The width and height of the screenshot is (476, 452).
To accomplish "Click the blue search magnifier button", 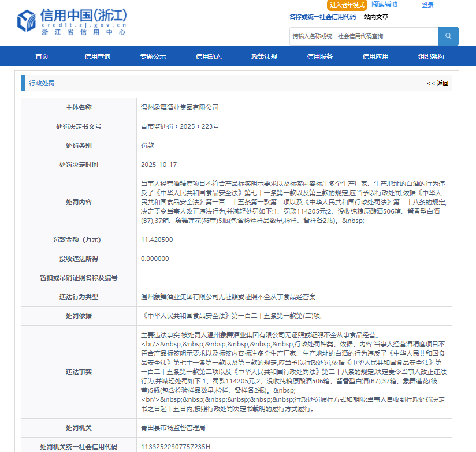I will pyautogui.click(x=448, y=36).
